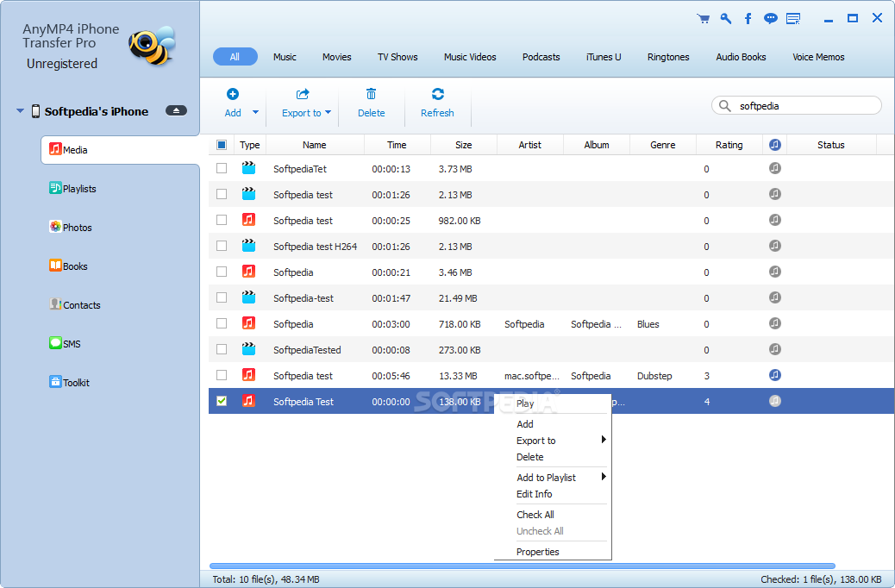
Task: Expand the Add dropdown arrow
Action: 256,112
